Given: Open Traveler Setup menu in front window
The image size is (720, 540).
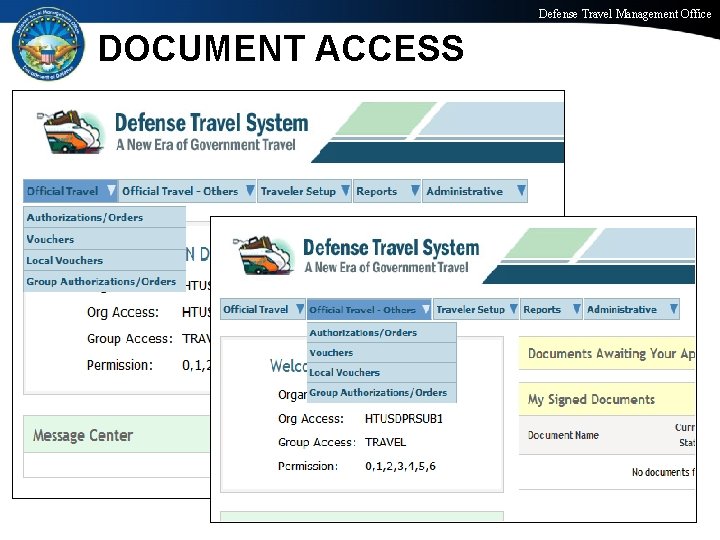Looking at the screenshot, I should click(x=476, y=309).
